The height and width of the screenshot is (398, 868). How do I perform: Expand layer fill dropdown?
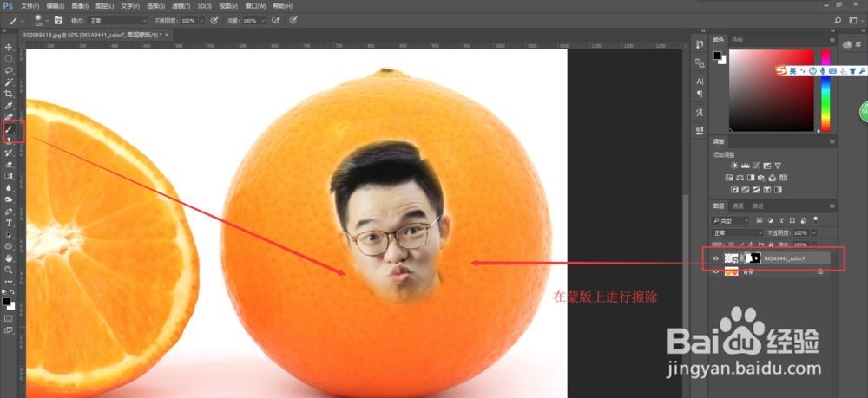[813, 245]
